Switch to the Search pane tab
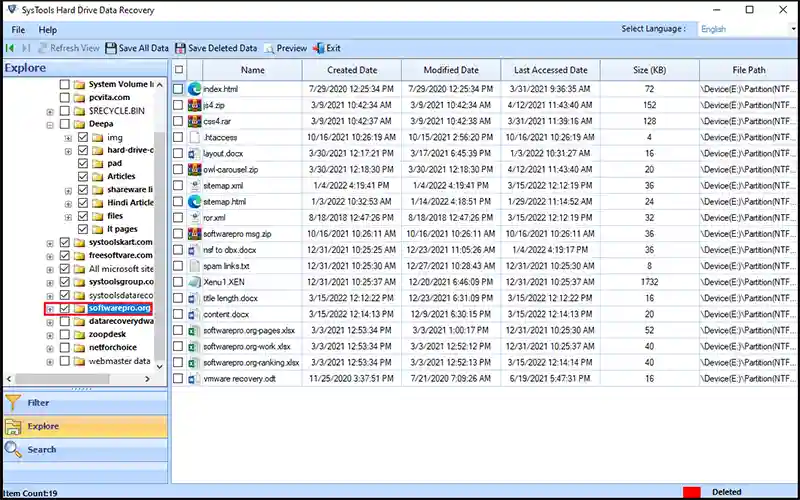 pyautogui.click(x=85, y=449)
